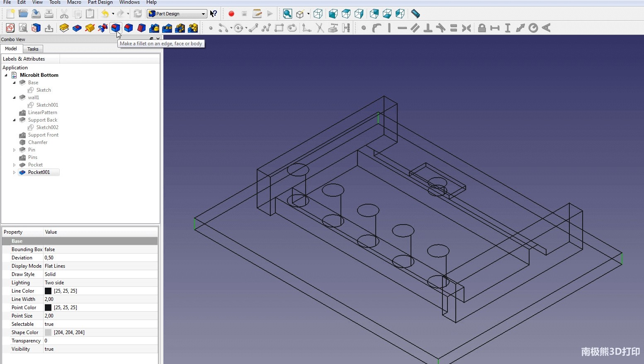Viewport: 644px width, 364px height.
Task: Activate the Fillet tool
Action: coord(116,28)
